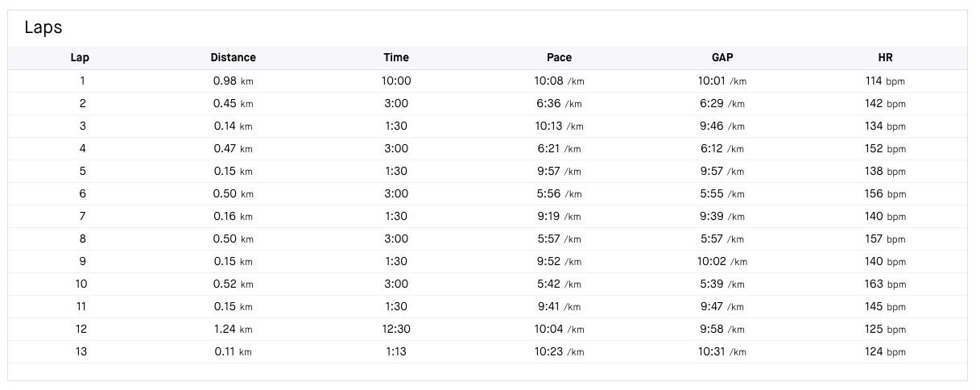Select the 0.52 km distance in lap 10
The height and width of the screenshot is (390, 980).
point(233,284)
